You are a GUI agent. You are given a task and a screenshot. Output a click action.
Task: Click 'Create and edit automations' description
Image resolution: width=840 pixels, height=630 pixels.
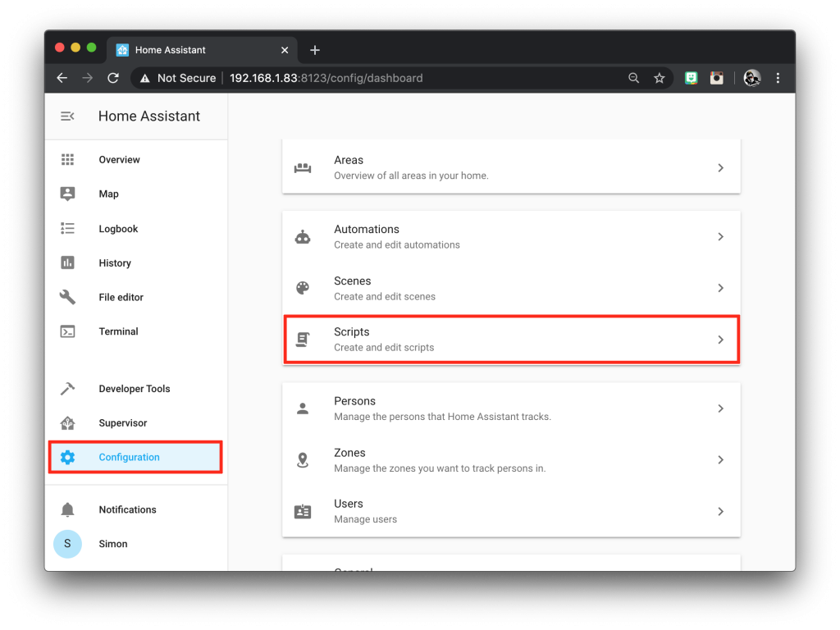(397, 244)
